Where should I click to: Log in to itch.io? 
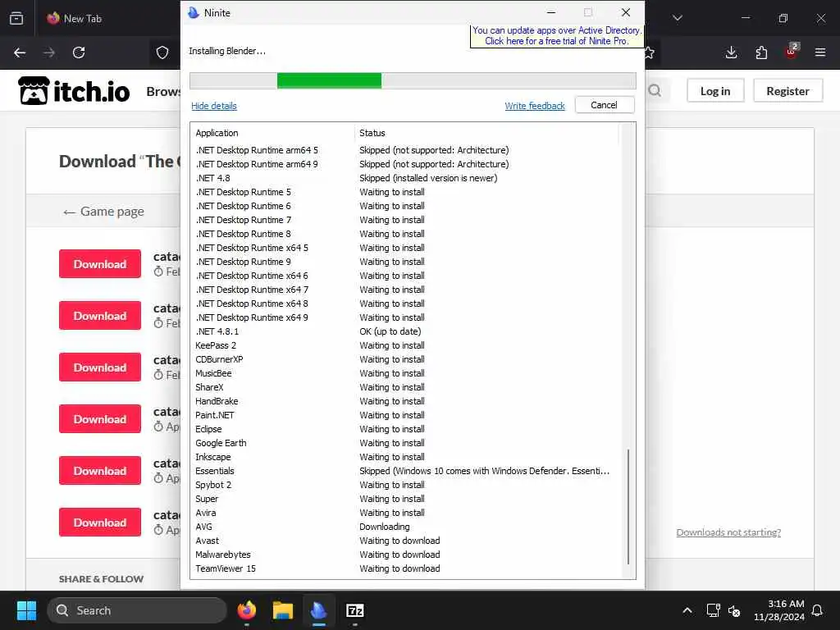[715, 91]
